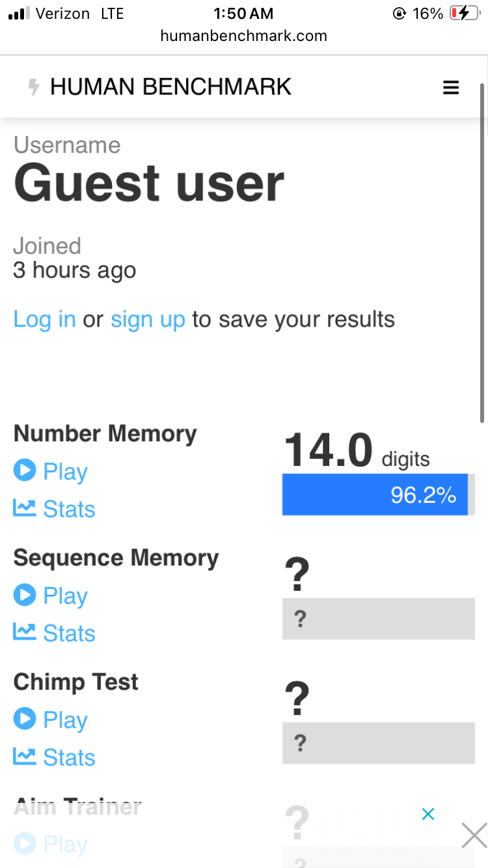Dismiss the bottom overlay with gray X
This screenshot has width=488, height=868.
pyautogui.click(x=474, y=835)
